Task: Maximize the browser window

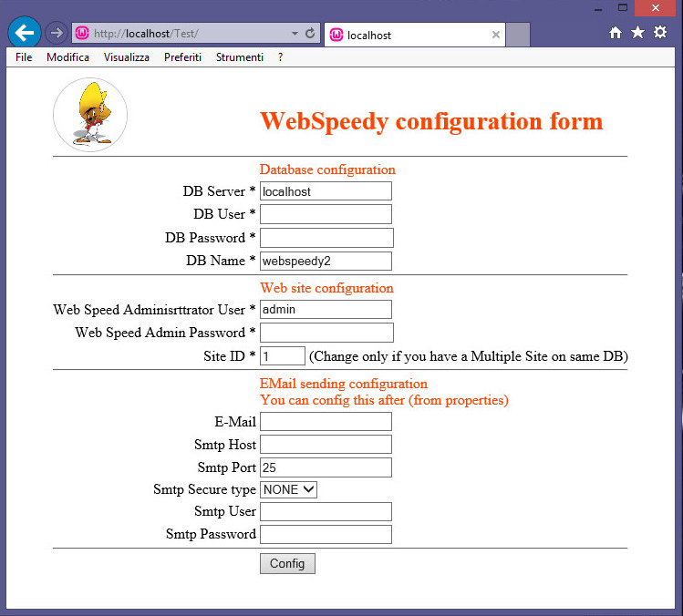Action: [x=623, y=8]
